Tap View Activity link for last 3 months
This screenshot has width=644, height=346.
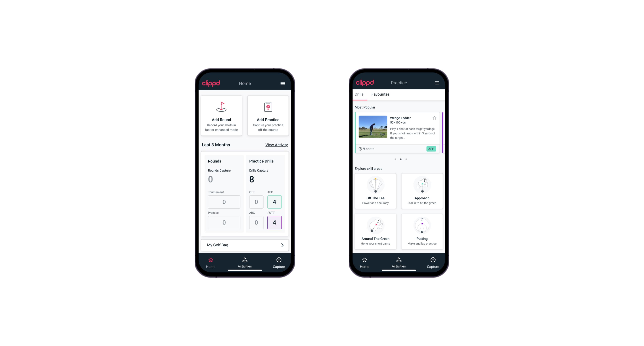coord(276,145)
